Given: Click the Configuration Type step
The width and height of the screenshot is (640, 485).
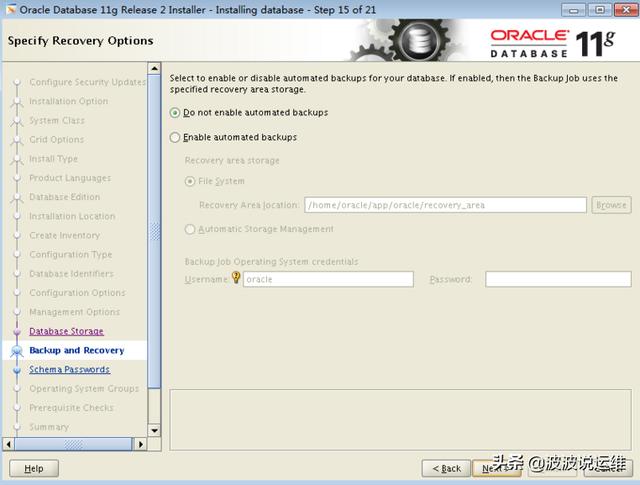Looking at the screenshot, I should 71,255.
